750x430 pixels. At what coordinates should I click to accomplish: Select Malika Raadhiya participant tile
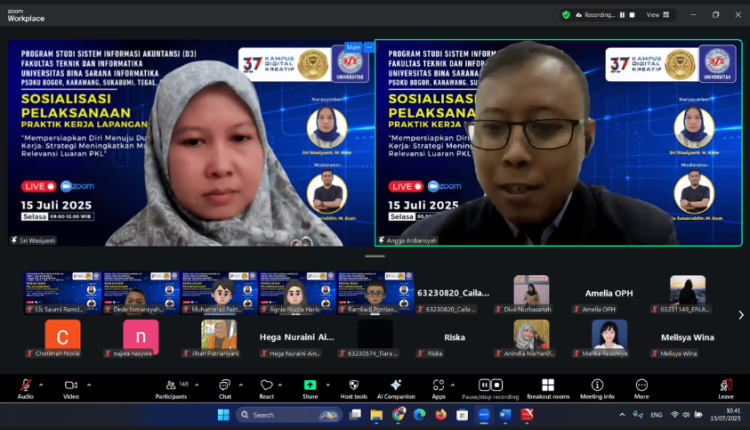(609, 337)
